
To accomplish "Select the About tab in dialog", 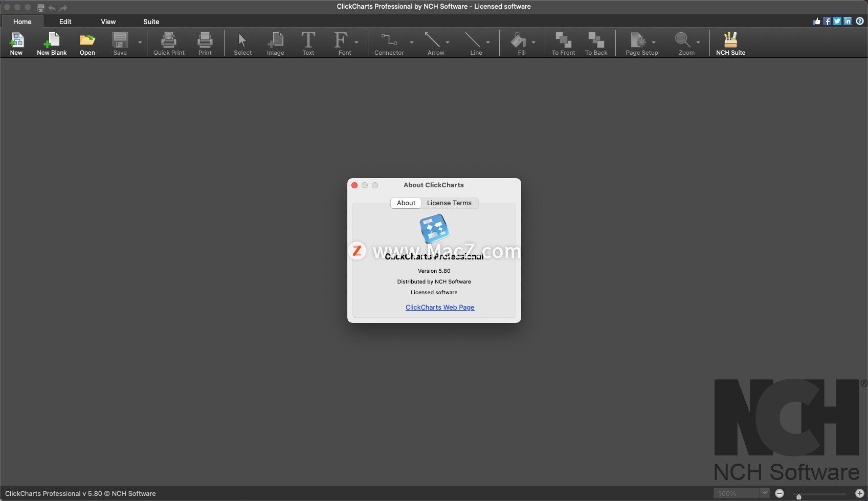I will [x=406, y=203].
